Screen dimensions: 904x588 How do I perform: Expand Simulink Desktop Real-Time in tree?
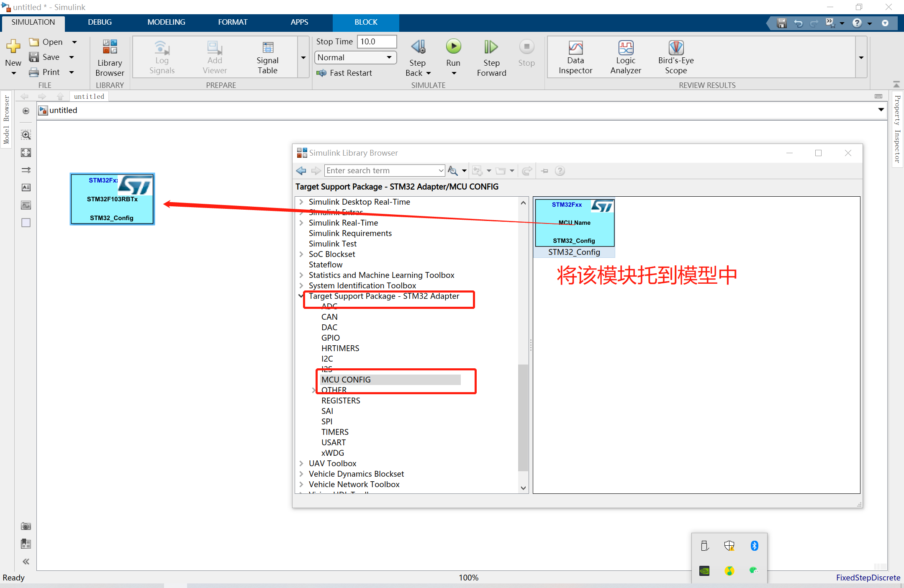[x=301, y=202]
